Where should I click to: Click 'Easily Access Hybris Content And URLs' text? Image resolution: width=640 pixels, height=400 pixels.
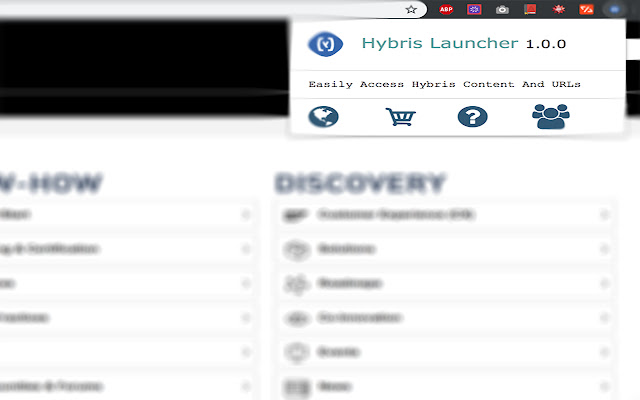pyautogui.click(x=444, y=84)
